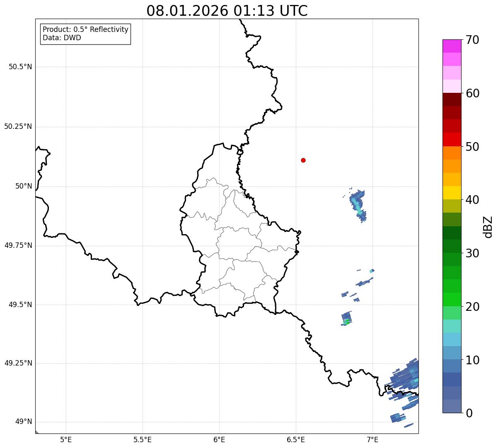Click the green-core echo near 49.45°N 6.85°E

pos(346,319)
